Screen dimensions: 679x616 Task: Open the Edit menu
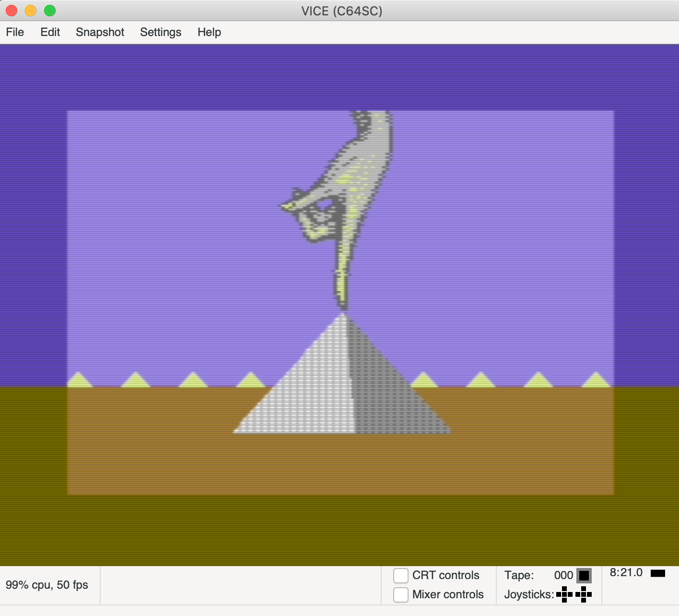(50, 32)
